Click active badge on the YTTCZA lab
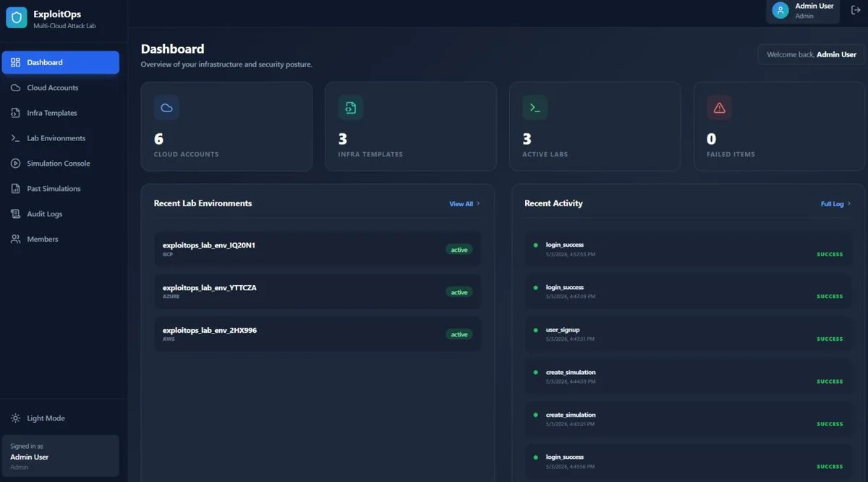Screen dimensions: 868x482 coord(459,292)
